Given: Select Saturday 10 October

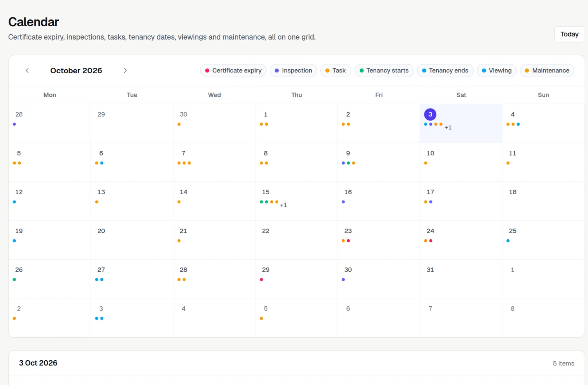Looking at the screenshot, I should 461,162.
